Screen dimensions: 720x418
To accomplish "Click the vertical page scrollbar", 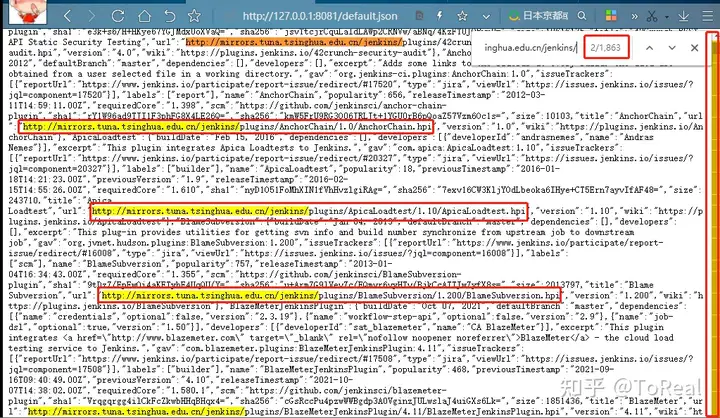I will [x=713, y=224].
